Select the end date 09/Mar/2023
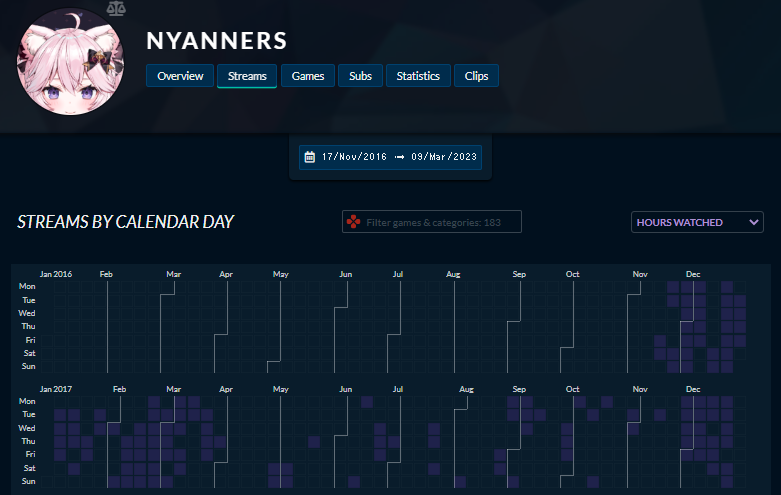The image size is (781, 495). coord(444,157)
